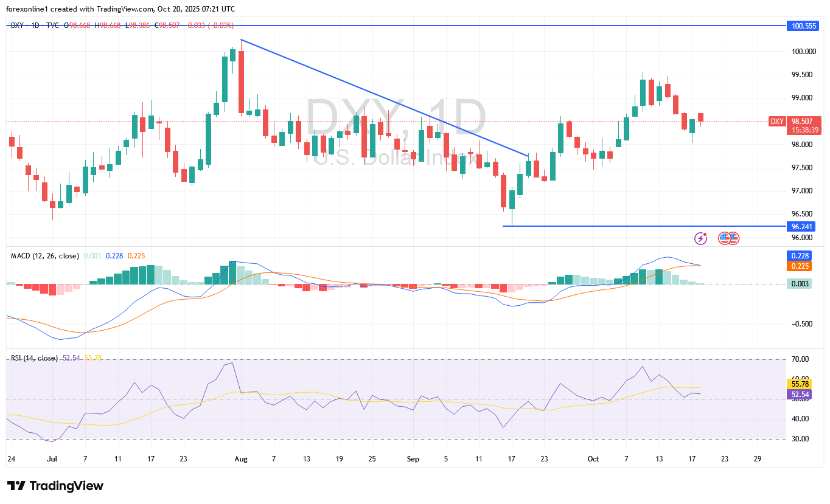This screenshot has width=830, height=504.
Task: Click the Aug label on the date axis
Action: (241, 459)
